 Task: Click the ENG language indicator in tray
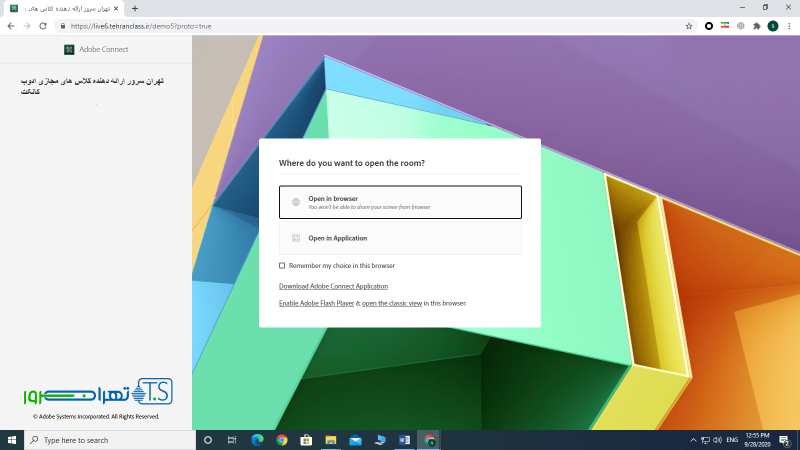pyautogui.click(x=732, y=440)
